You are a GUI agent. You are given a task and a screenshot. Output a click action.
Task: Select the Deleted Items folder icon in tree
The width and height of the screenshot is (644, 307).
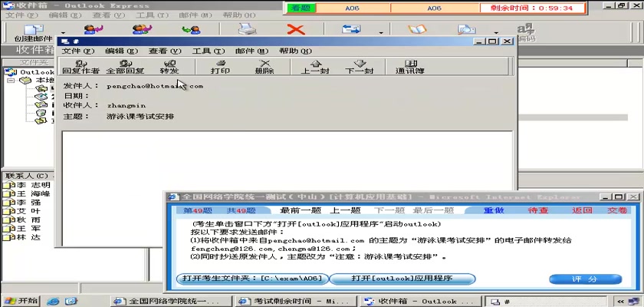41,113
